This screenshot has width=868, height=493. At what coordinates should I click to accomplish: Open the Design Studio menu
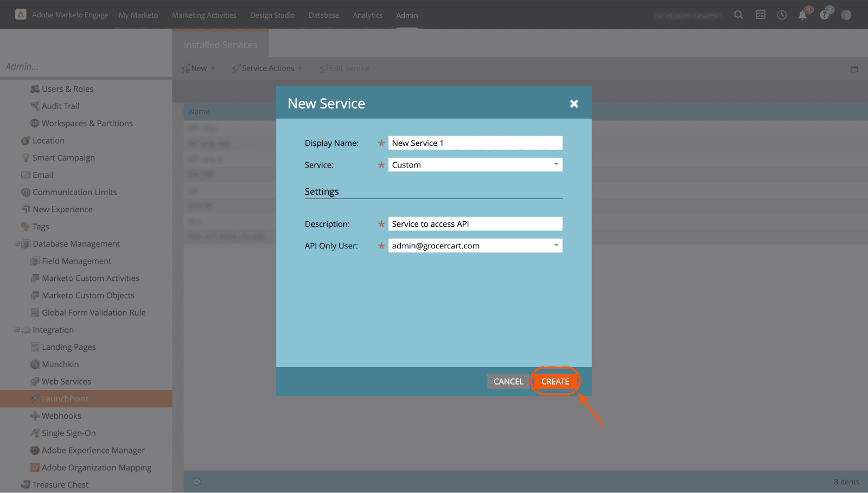coord(272,15)
